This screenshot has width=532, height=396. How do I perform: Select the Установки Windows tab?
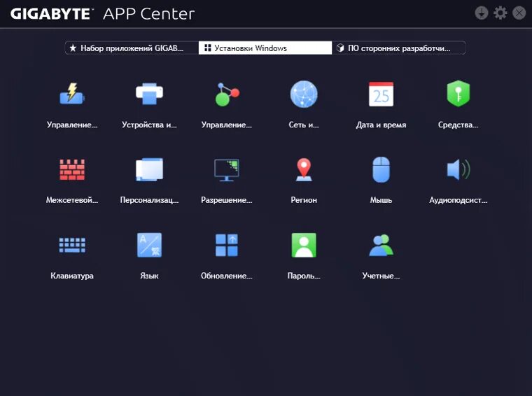pos(265,48)
